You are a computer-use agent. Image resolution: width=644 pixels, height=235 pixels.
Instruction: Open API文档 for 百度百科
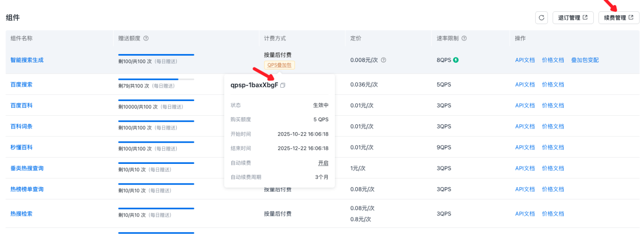tap(525, 106)
